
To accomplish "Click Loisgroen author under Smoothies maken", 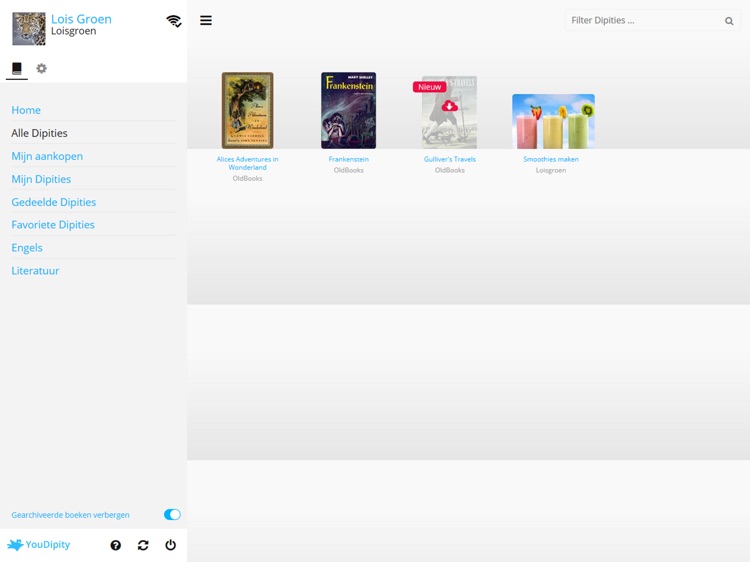I will pos(551,170).
